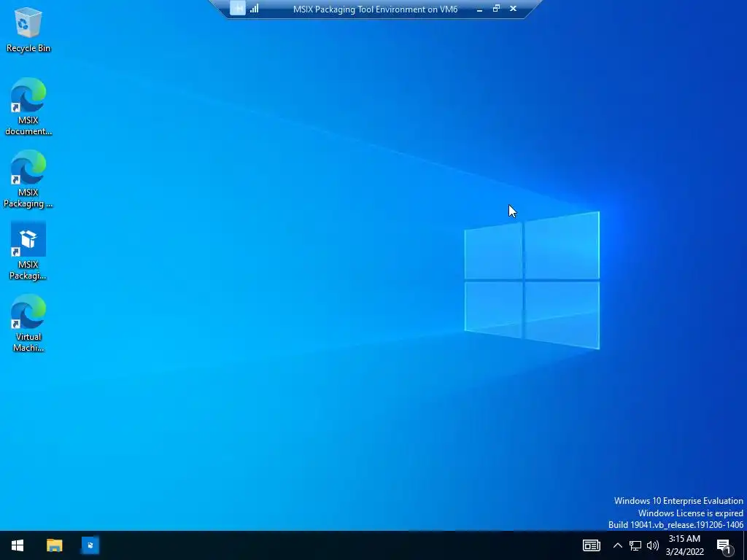Click Show desktop sliver at taskbar end
Image resolution: width=747 pixels, height=560 pixels.
745,545
